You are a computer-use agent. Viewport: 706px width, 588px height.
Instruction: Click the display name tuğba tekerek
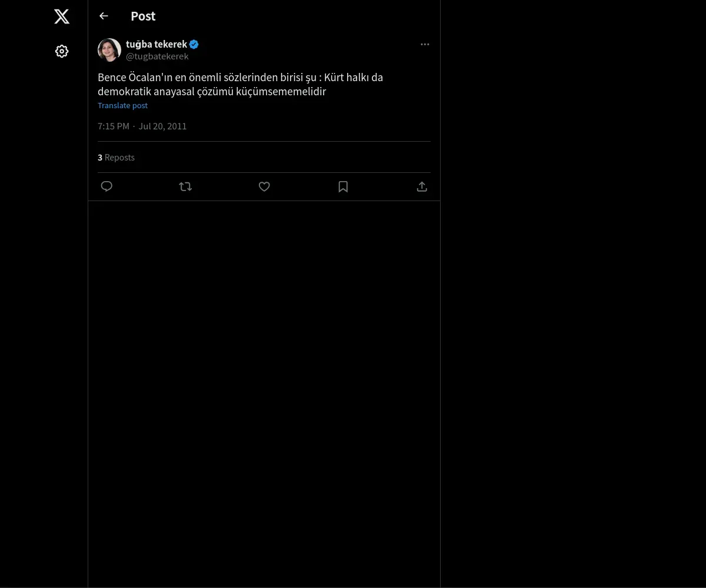click(156, 44)
